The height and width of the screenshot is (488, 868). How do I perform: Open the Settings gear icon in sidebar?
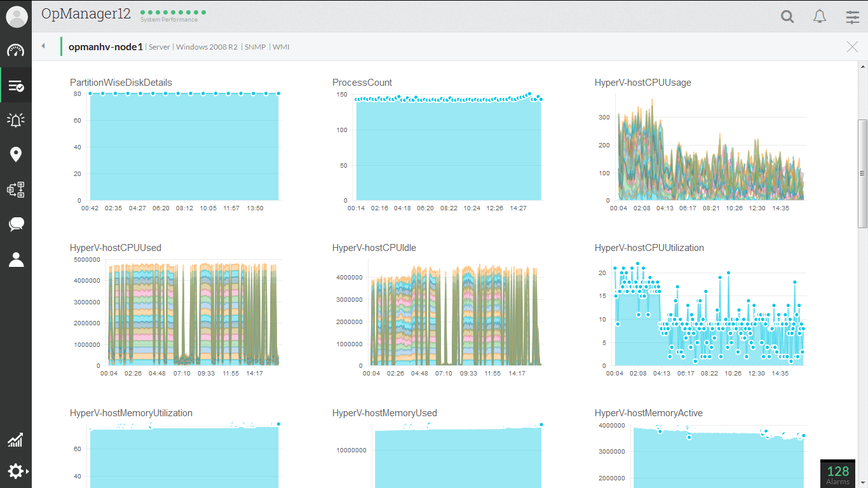click(x=16, y=471)
